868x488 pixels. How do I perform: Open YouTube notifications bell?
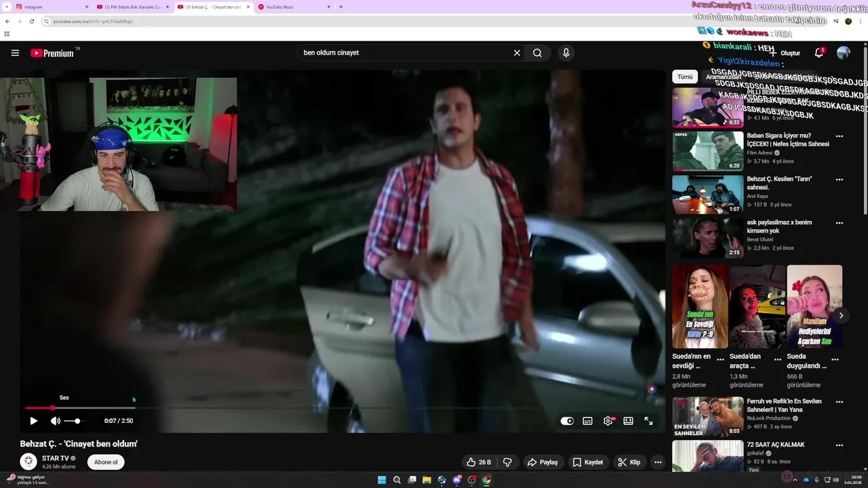pyautogui.click(x=818, y=53)
